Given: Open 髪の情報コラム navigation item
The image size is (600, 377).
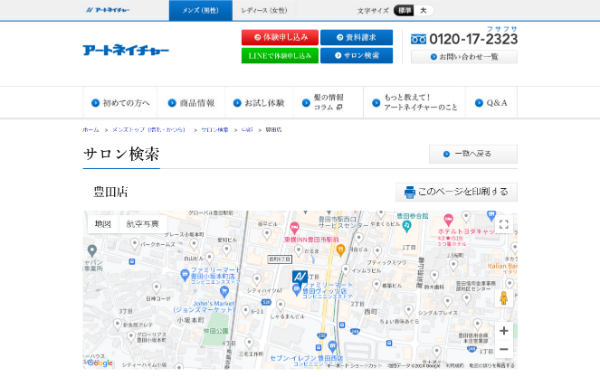Looking at the screenshot, I should pyautogui.click(x=328, y=103).
